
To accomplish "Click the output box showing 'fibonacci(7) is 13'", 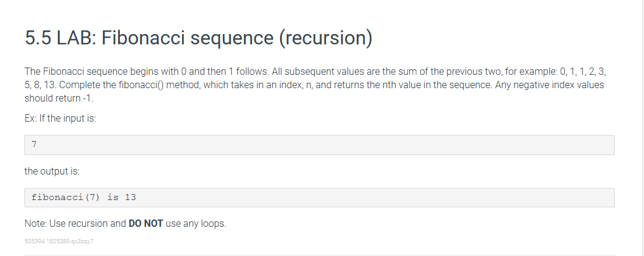I will click(319, 198).
